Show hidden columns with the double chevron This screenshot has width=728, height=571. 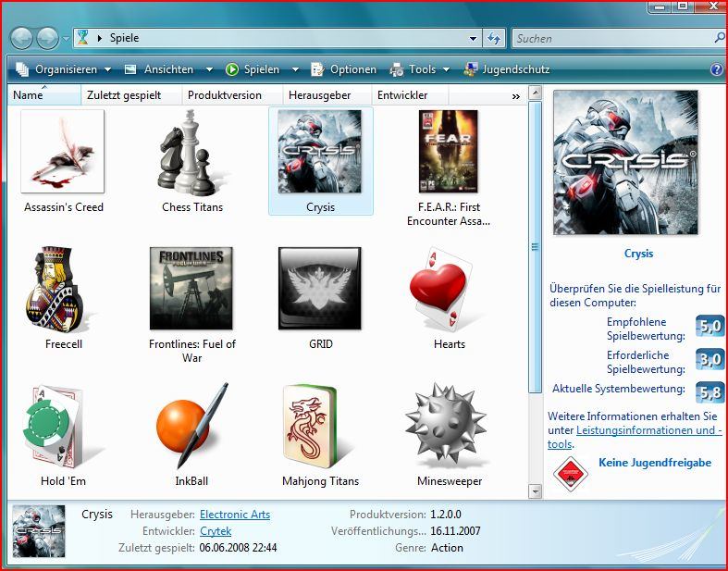pos(516,96)
